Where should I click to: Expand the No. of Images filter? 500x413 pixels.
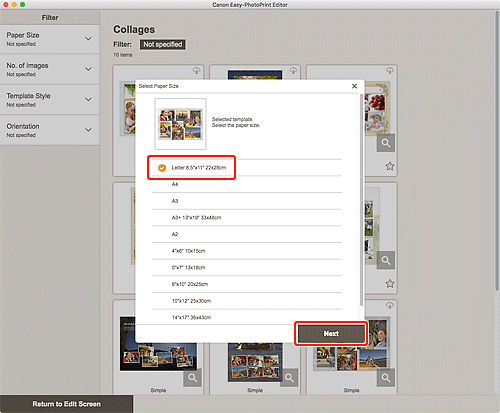(50, 69)
